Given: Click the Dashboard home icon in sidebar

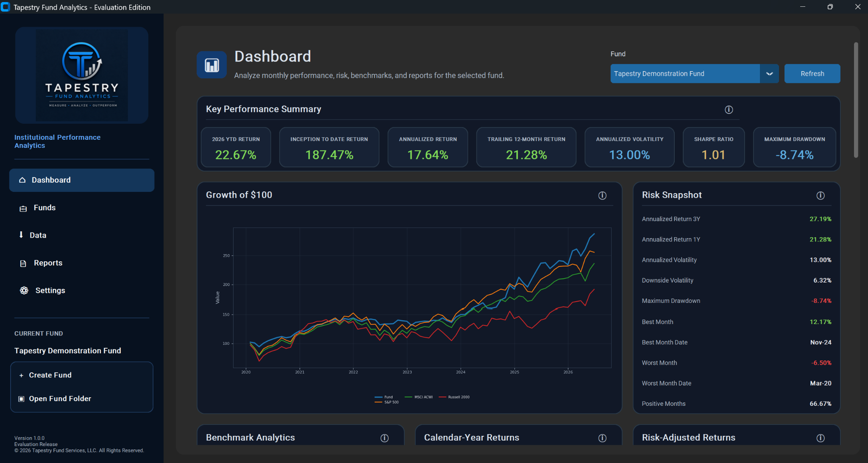Looking at the screenshot, I should [x=22, y=180].
